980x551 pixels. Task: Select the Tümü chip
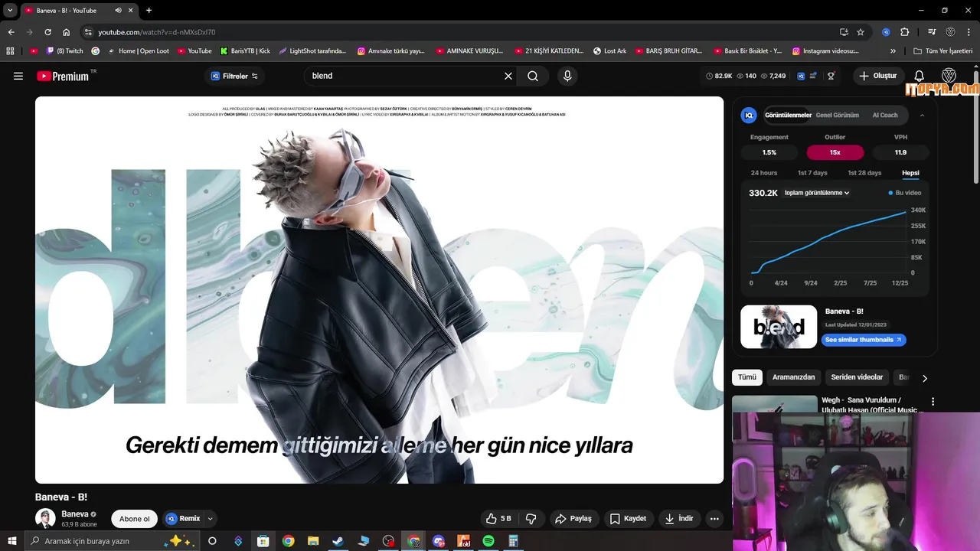point(746,377)
